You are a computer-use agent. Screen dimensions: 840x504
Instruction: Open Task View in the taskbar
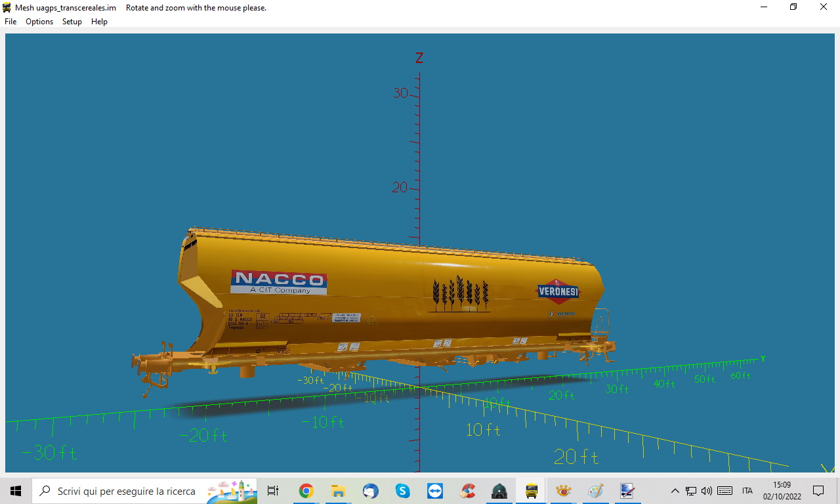click(x=273, y=491)
